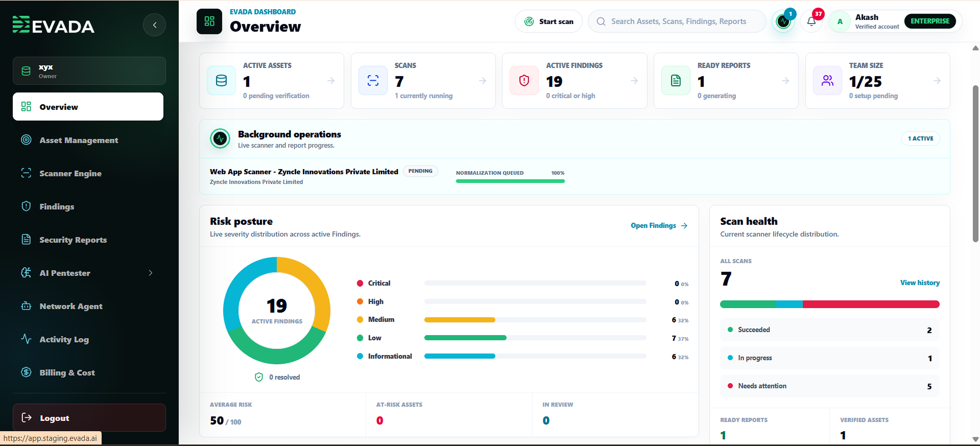The width and height of the screenshot is (980, 446).
Task: Expand the AI Pentester submenu arrow
Action: [151, 273]
